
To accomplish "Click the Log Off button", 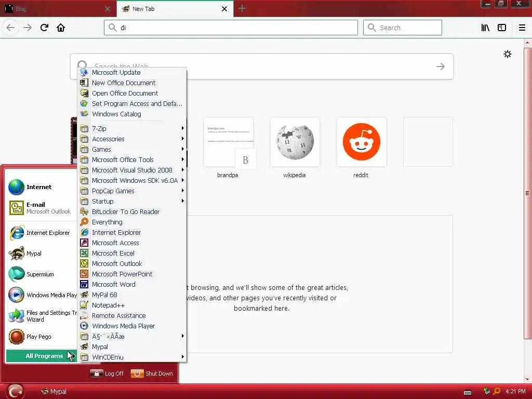I will click(107, 374).
